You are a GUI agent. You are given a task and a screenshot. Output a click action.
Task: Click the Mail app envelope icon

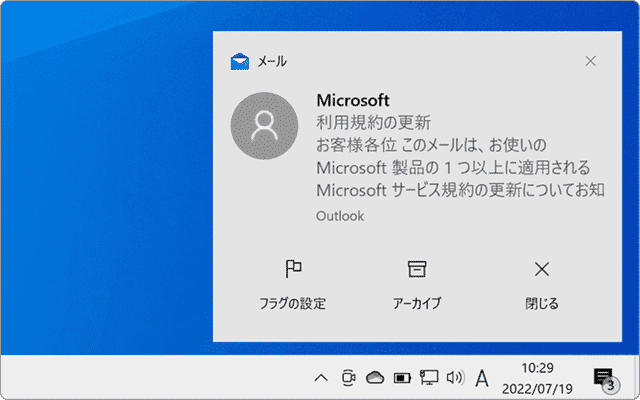(x=240, y=62)
